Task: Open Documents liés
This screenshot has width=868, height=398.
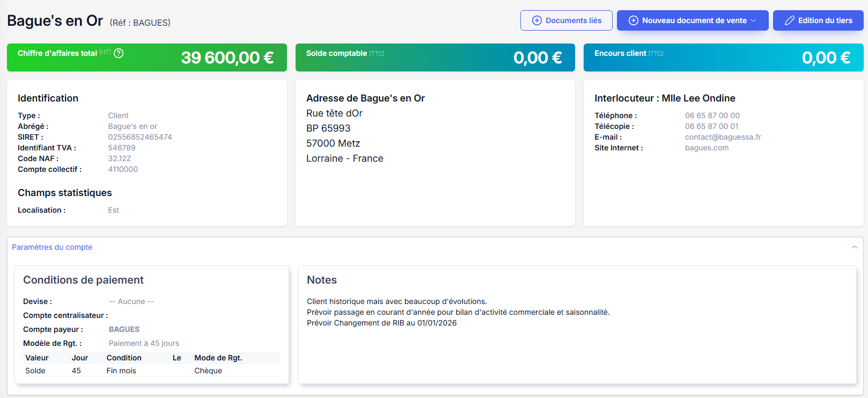Action: click(567, 20)
